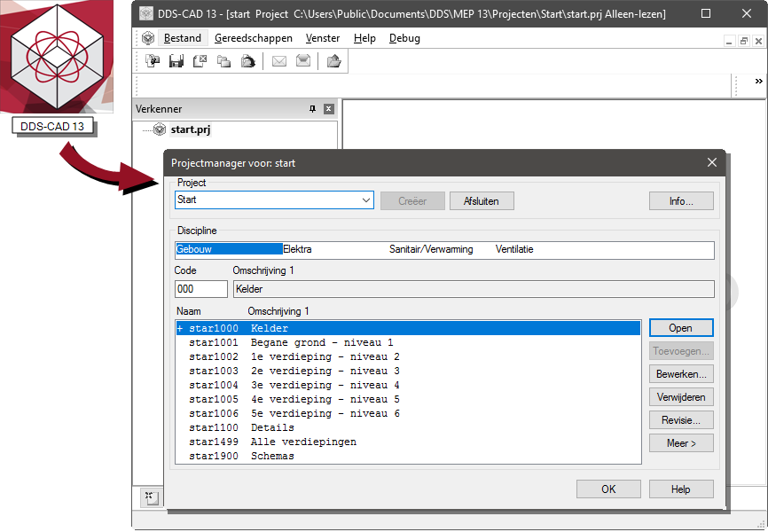Expand the star1000 Kelder row plus sign
The image size is (768, 532).
pyautogui.click(x=180, y=328)
